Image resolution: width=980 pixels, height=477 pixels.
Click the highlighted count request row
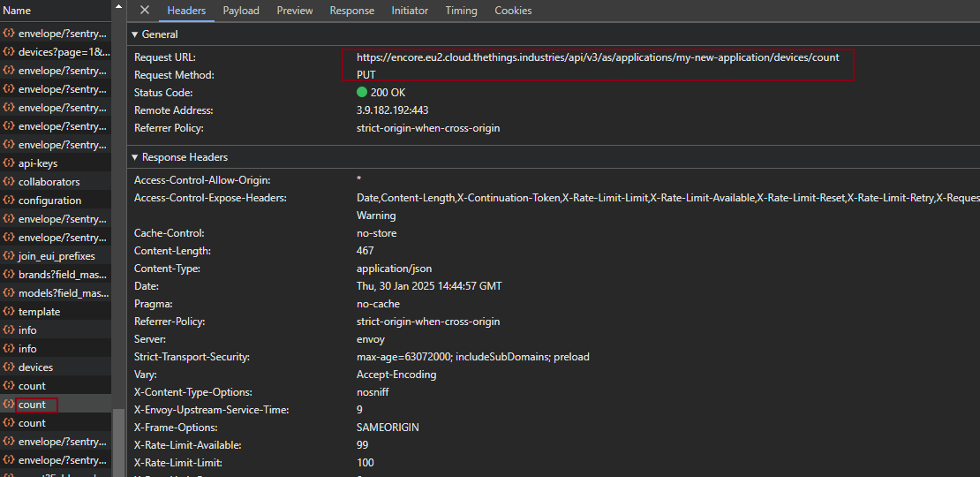click(x=56, y=405)
